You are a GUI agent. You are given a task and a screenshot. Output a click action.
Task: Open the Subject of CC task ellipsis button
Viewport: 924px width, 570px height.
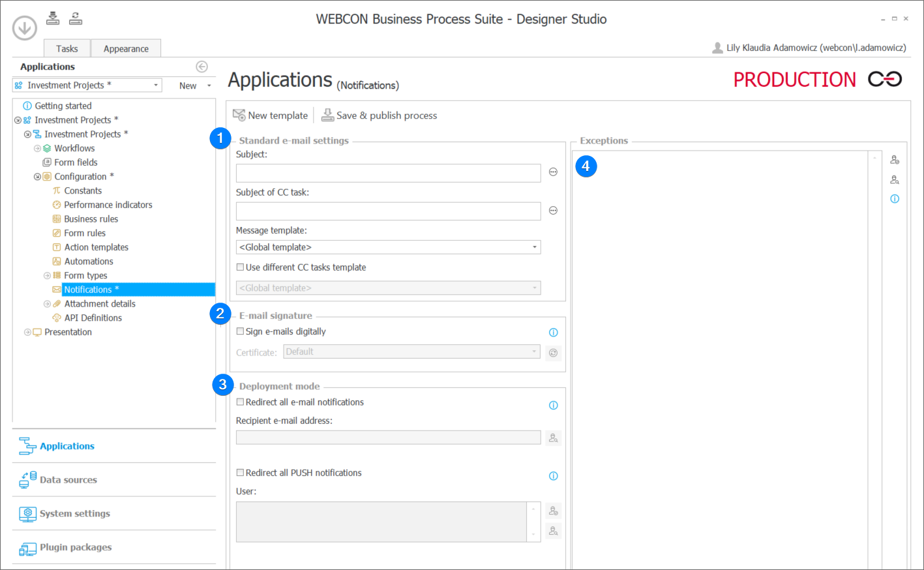tap(553, 211)
